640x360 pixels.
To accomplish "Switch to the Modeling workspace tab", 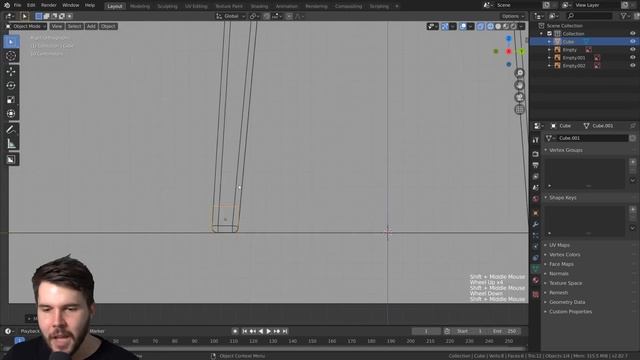I will (x=140, y=6).
